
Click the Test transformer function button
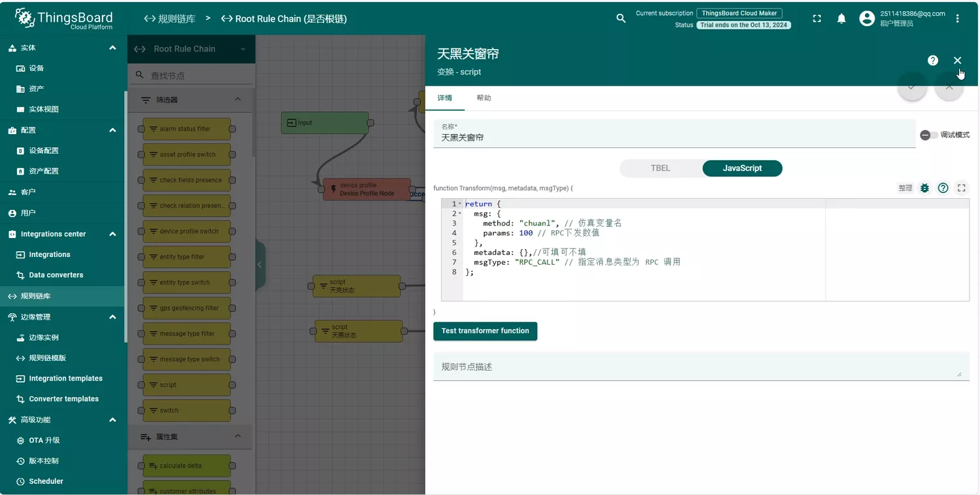(x=485, y=331)
